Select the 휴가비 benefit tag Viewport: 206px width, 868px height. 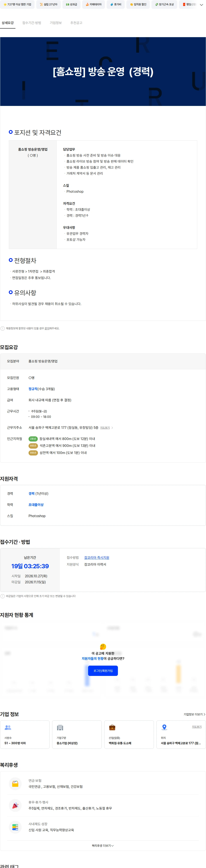pyautogui.click(x=116, y=4)
